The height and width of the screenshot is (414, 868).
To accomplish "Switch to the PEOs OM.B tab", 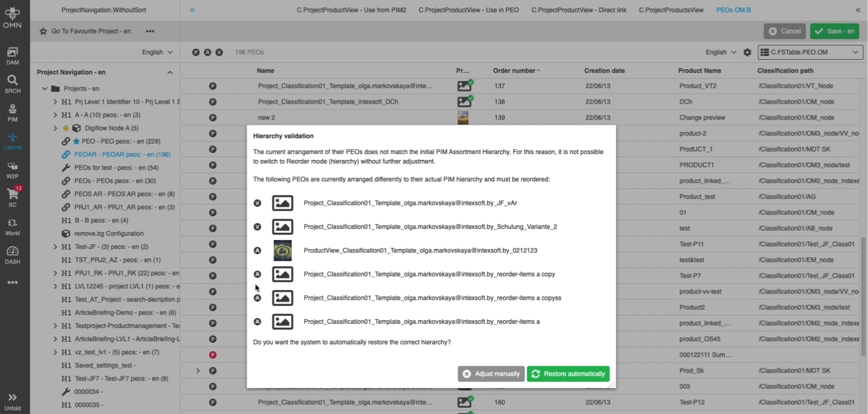I will click(733, 10).
